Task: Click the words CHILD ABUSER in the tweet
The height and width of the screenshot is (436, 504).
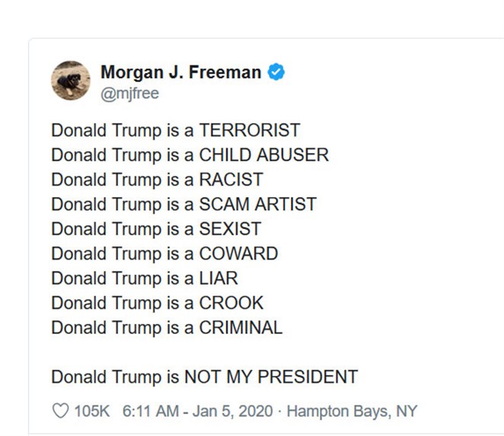Action: point(264,155)
